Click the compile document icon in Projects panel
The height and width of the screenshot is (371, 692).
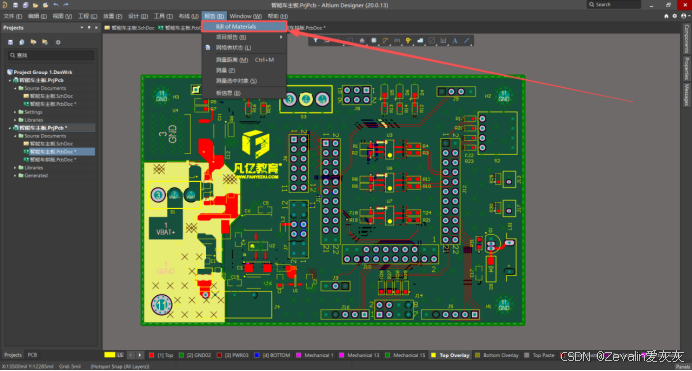[x=22, y=42]
